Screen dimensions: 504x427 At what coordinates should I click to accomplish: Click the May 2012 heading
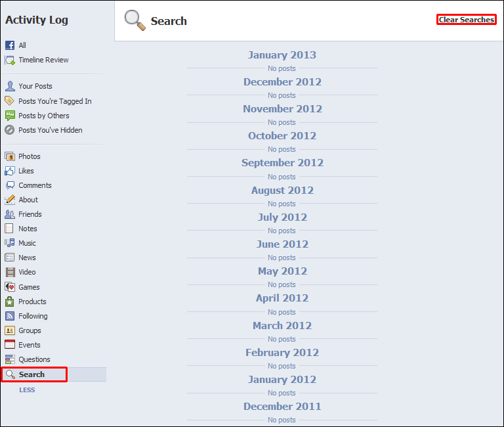(x=282, y=271)
